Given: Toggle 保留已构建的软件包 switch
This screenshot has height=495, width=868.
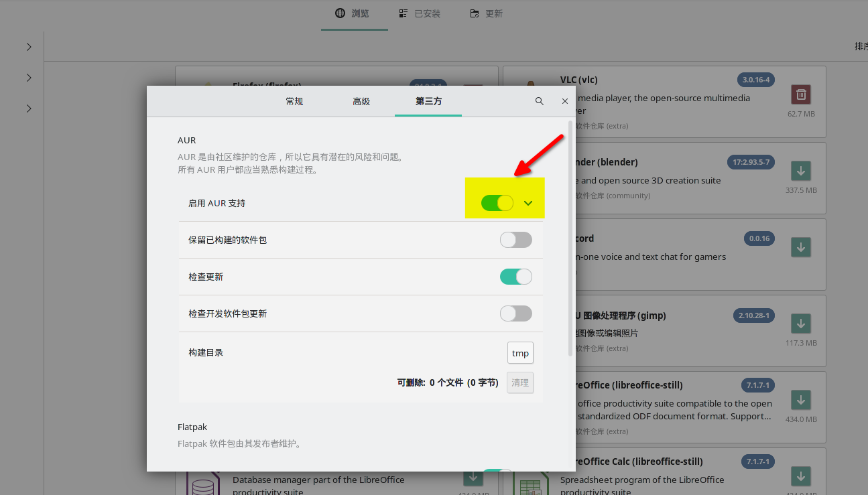Looking at the screenshot, I should [x=516, y=240].
